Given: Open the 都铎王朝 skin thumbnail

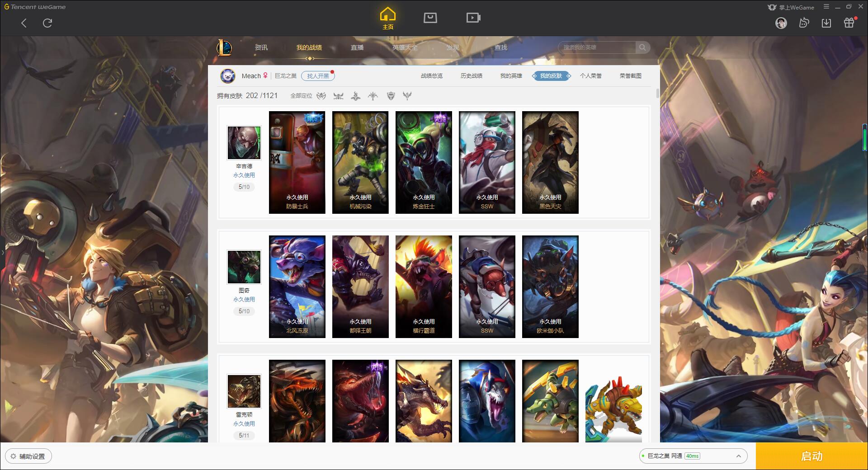Looking at the screenshot, I should click(360, 287).
